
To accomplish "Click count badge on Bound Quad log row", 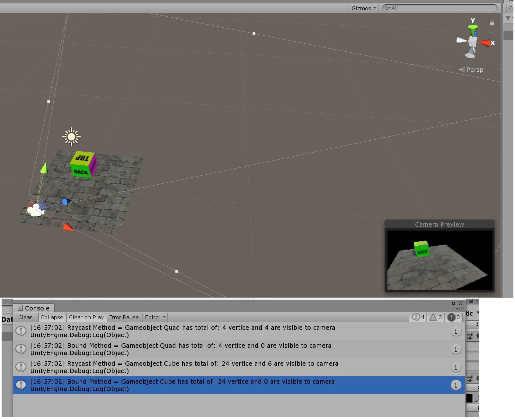I will point(456,349).
